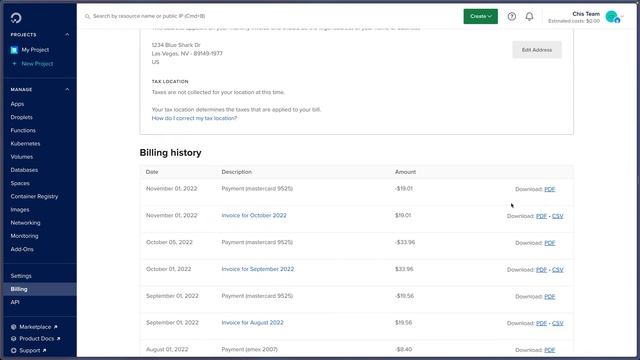Go to Databases in sidebar

(x=24, y=170)
